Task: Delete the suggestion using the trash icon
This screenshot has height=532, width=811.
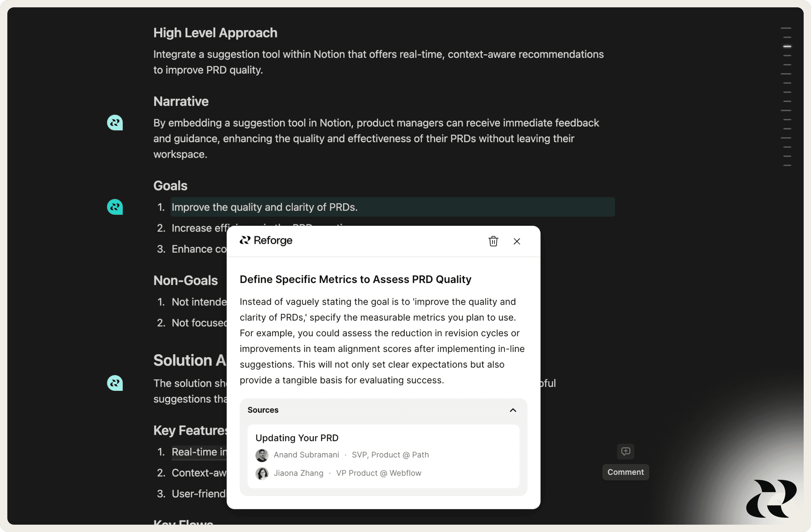Action: [x=493, y=241]
